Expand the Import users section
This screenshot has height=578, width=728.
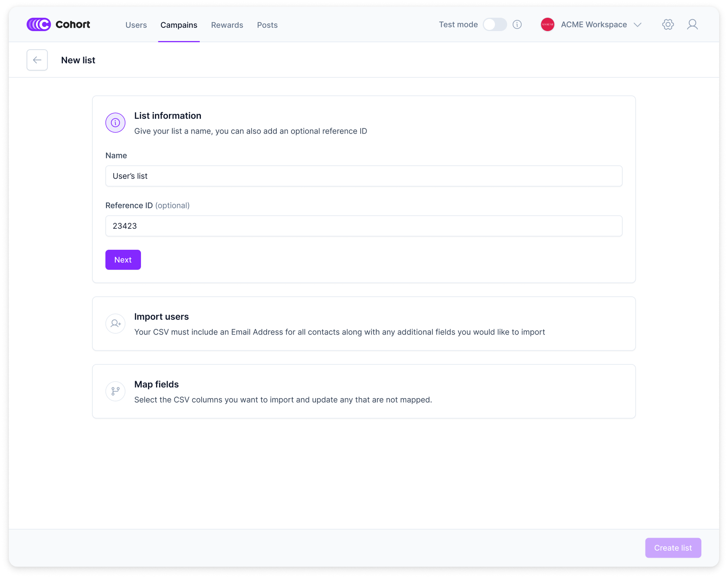pyautogui.click(x=364, y=323)
